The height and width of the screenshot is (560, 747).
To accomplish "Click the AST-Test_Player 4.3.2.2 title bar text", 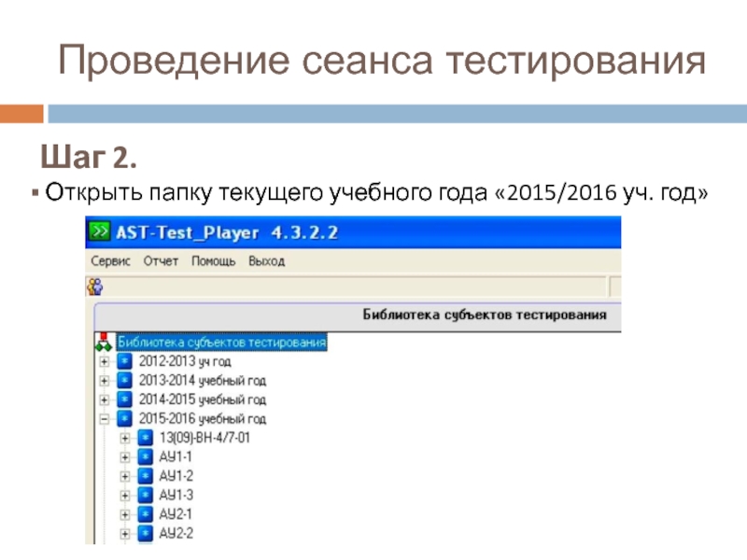I will (x=227, y=232).
